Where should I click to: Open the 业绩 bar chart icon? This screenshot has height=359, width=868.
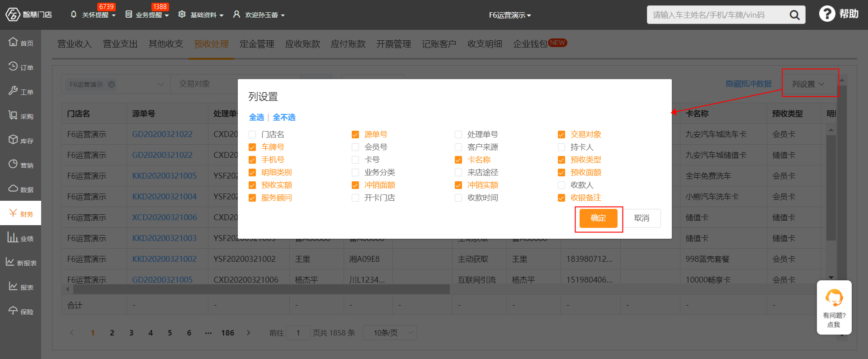pyautogui.click(x=12, y=237)
